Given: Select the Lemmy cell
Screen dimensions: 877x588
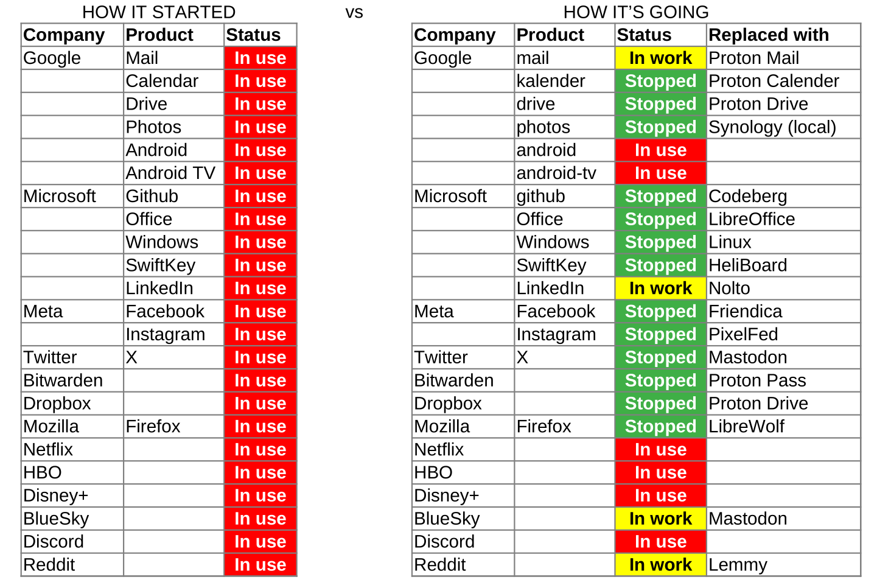Looking at the screenshot, I should click(x=738, y=565).
